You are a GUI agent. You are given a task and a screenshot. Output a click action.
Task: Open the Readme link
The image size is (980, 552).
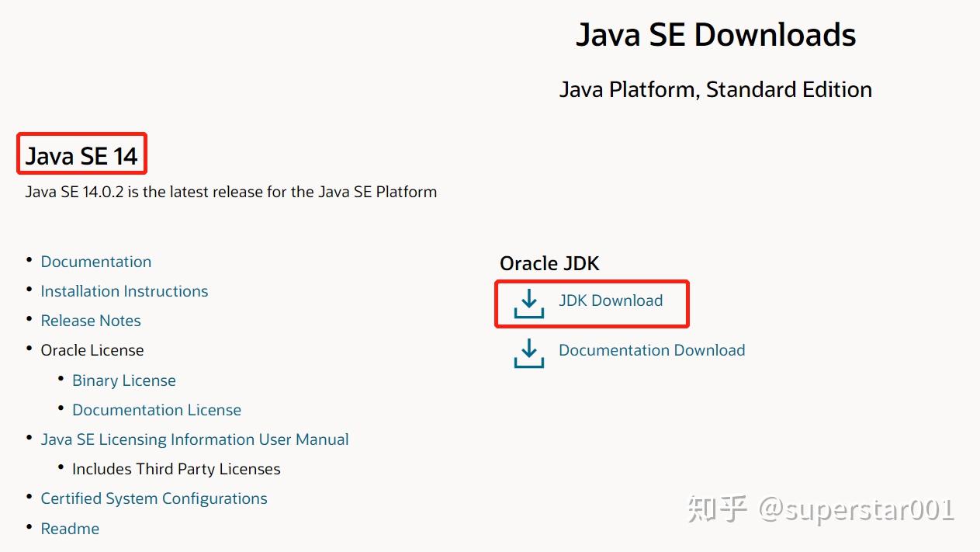(70, 529)
